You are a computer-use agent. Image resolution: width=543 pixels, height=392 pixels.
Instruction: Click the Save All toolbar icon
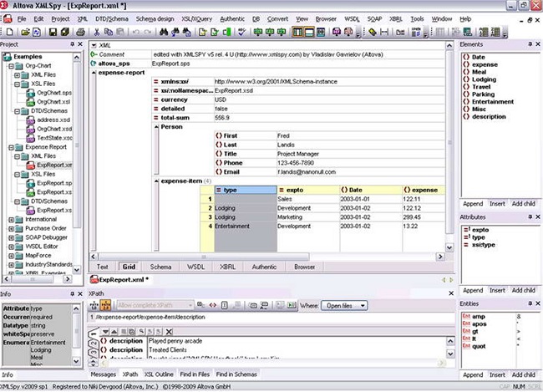click(x=65, y=33)
